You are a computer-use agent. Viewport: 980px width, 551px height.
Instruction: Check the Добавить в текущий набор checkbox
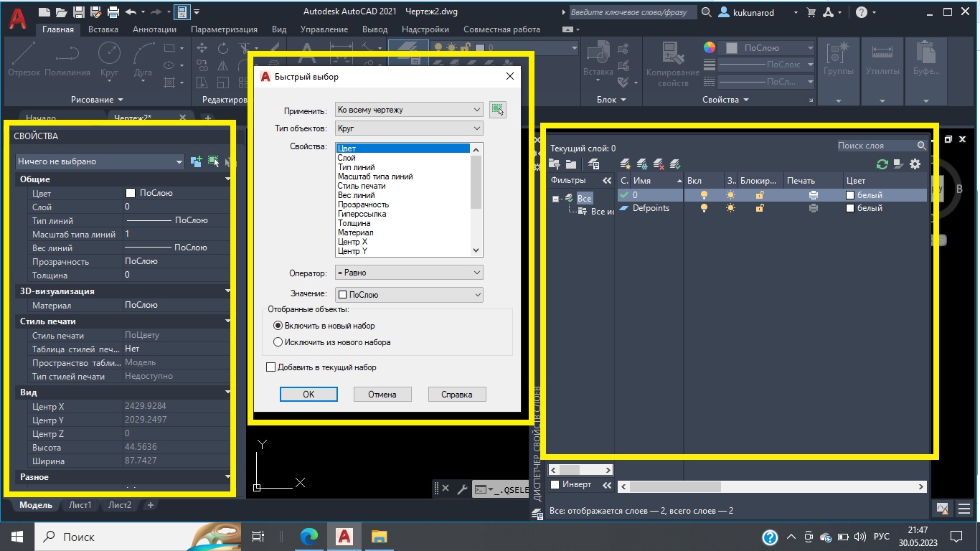pos(270,367)
